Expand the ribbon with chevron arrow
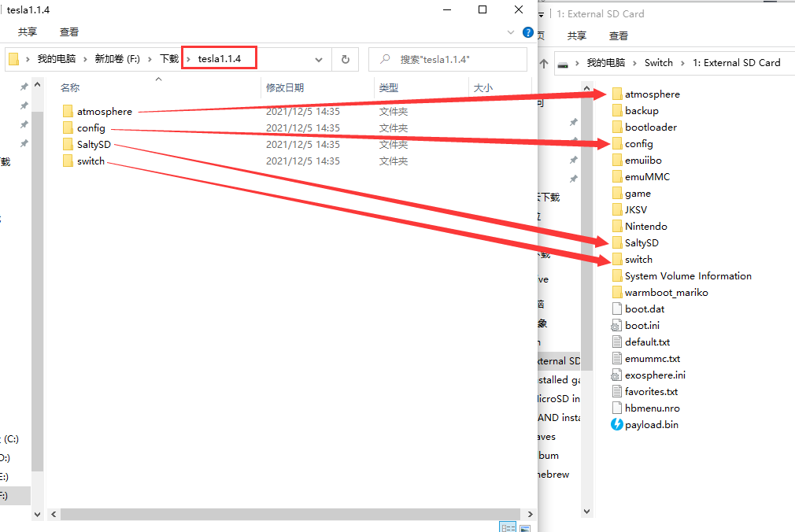The height and width of the screenshot is (532, 795). (x=510, y=32)
